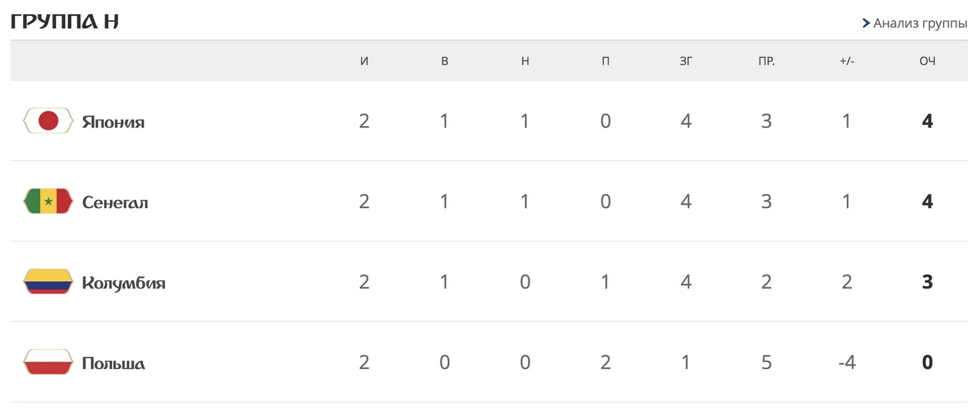Image resolution: width=980 pixels, height=414 pixels.
Task: Click the Poland flag icon
Action: click(x=48, y=362)
